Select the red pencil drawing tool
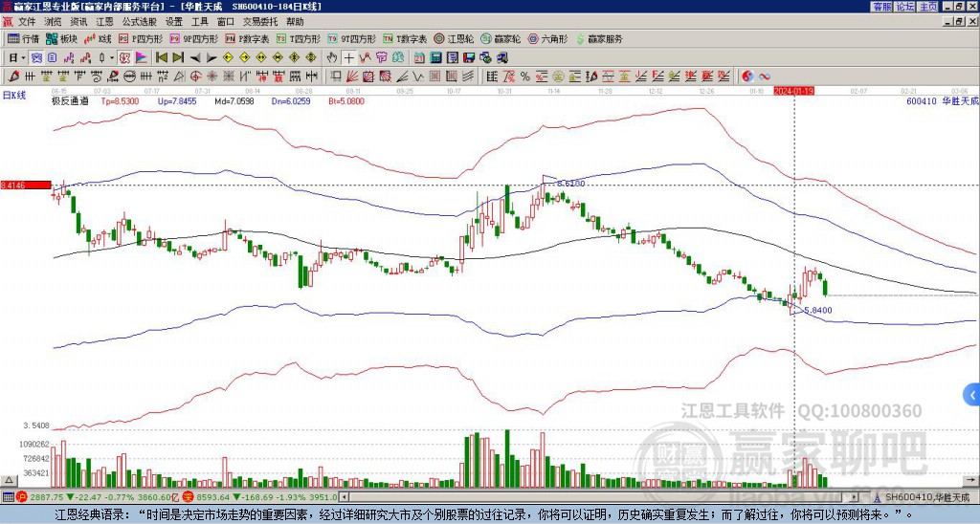The width and height of the screenshot is (980, 524). [12, 76]
